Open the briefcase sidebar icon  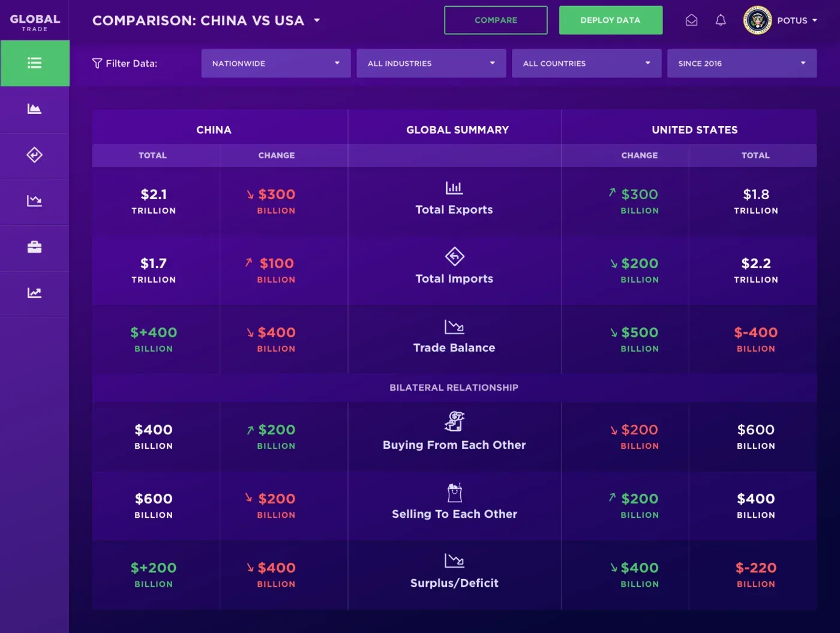coord(34,247)
